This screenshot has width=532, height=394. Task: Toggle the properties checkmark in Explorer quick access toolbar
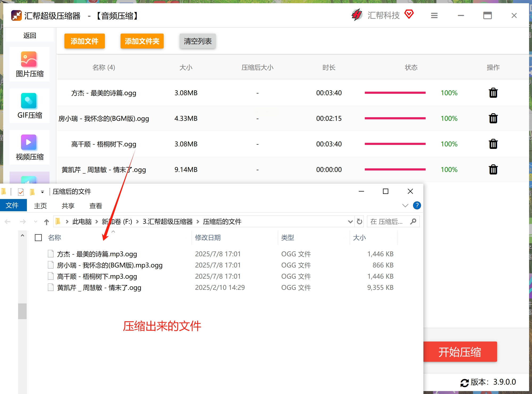tap(21, 192)
